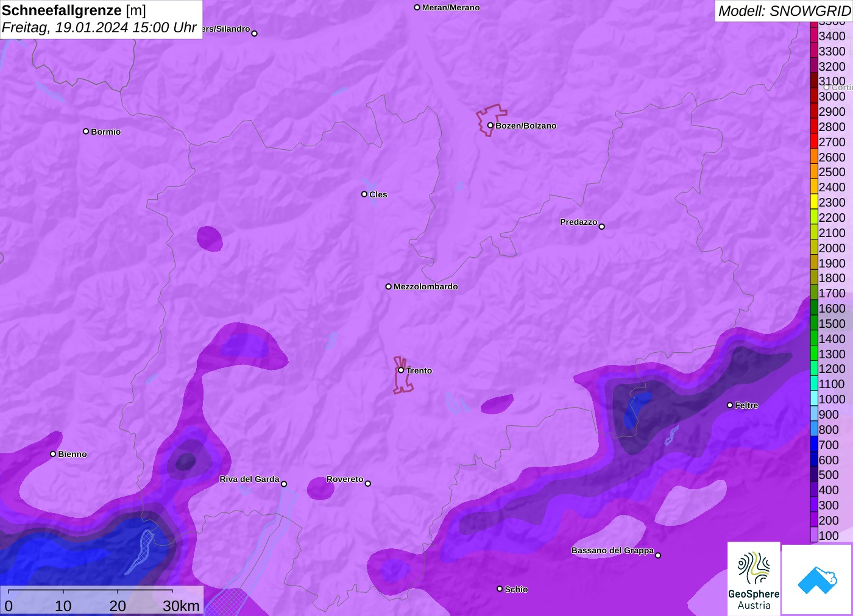
Task: Click the Silandro marker dot
Action: coord(255,34)
